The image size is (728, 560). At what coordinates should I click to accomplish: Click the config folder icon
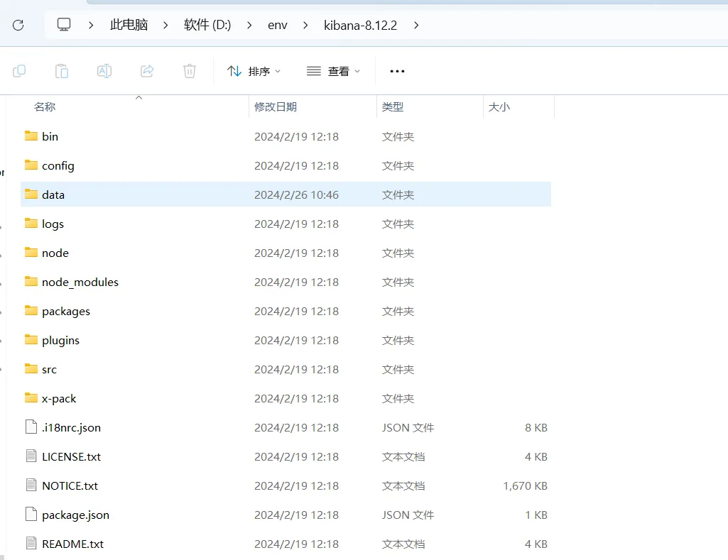(31, 165)
